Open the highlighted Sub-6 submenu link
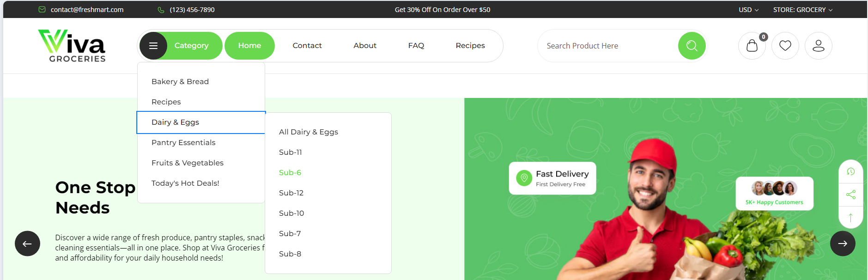 (290, 172)
